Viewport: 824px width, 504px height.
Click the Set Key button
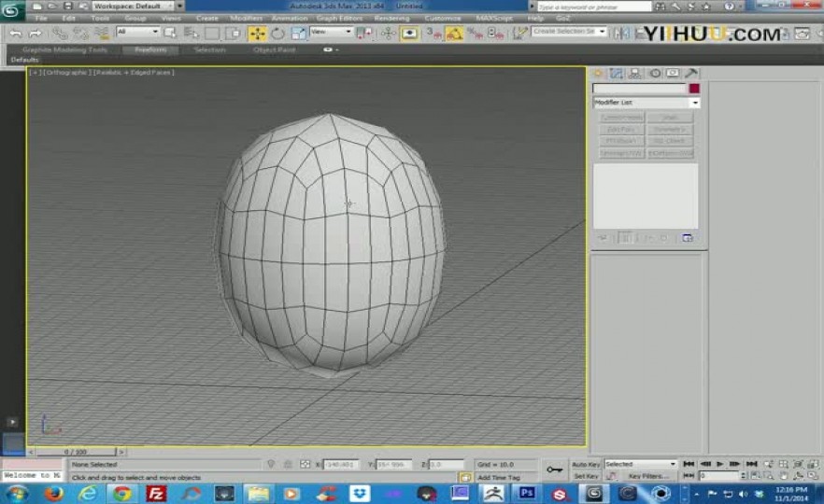coord(586,476)
